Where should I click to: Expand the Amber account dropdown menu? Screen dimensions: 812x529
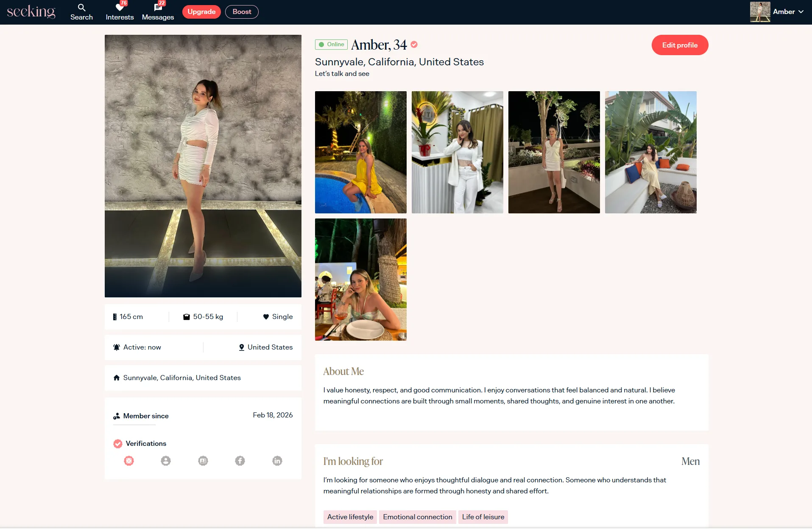(x=801, y=12)
